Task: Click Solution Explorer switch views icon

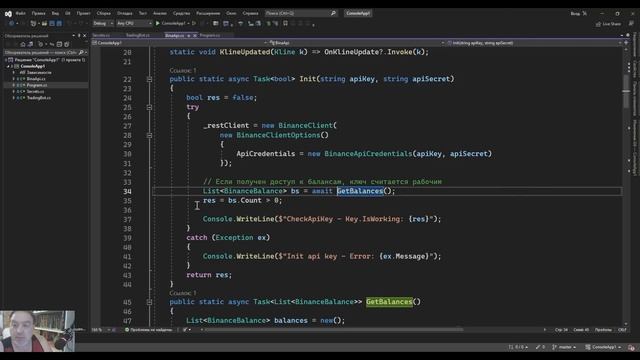Action: [30, 44]
